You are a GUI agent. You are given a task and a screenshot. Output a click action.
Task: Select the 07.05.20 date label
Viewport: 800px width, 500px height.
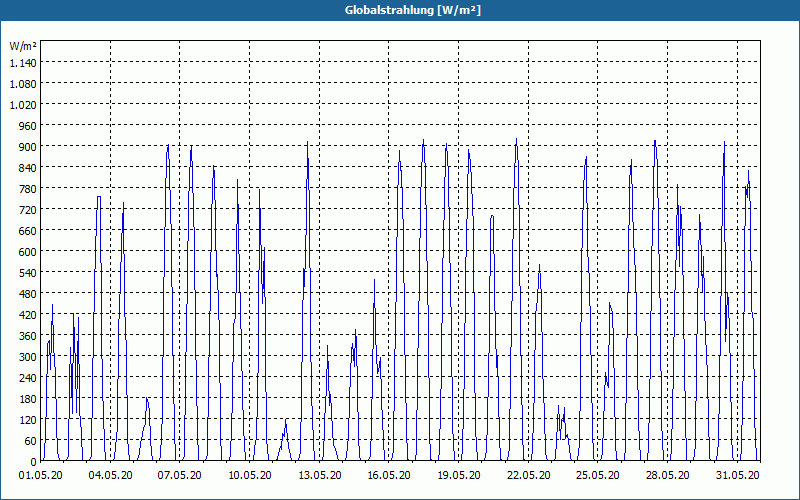point(179,476)
